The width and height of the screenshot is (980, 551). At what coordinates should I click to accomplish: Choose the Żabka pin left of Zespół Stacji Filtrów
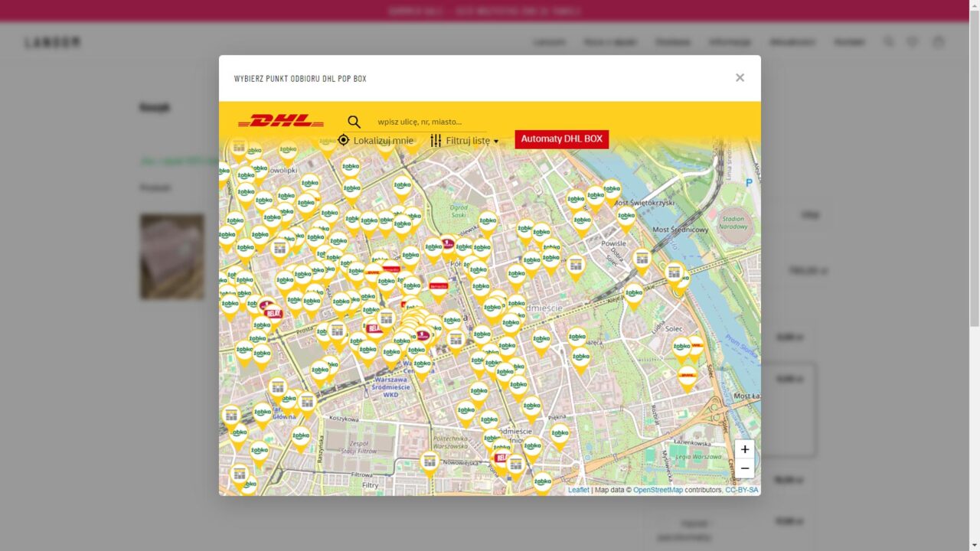(301, 439)
